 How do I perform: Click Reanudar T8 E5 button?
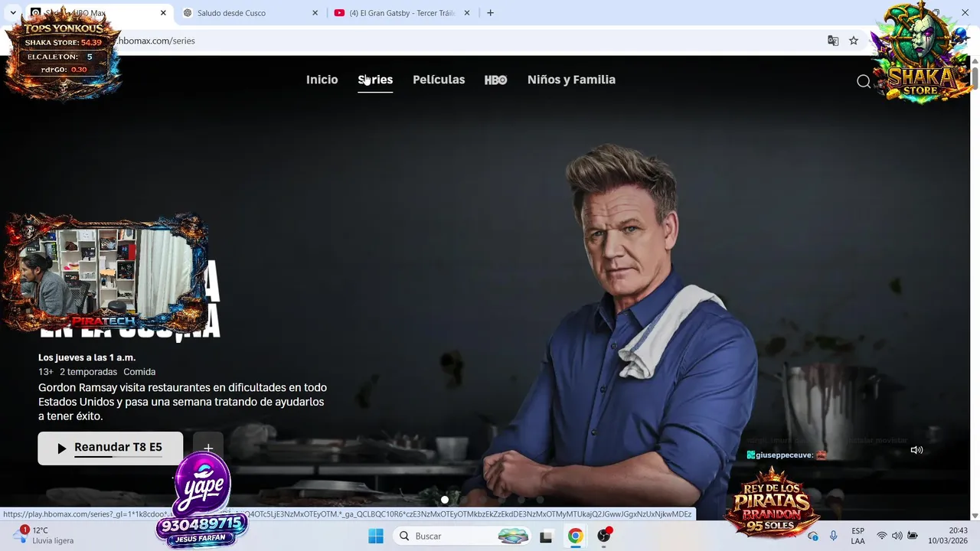point(110,448)
